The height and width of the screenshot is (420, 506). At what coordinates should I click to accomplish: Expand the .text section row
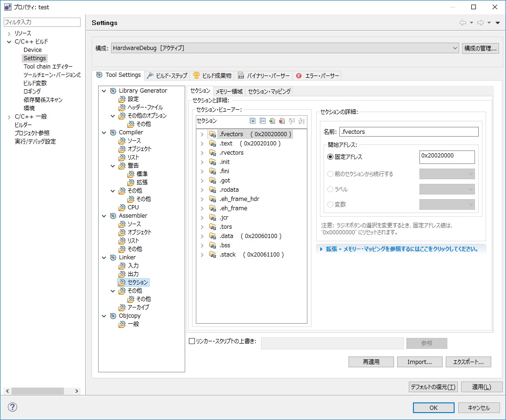click(202, 144)
